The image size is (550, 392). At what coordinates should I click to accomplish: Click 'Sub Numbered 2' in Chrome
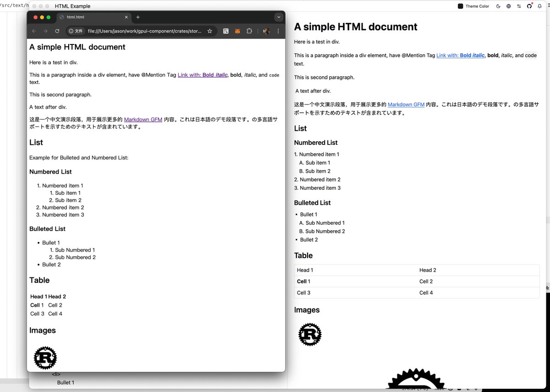(x=75, y=257)
